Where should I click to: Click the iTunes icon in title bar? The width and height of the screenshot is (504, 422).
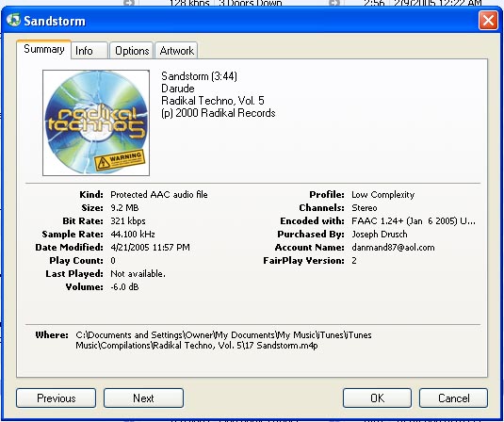tap(13, 20)
